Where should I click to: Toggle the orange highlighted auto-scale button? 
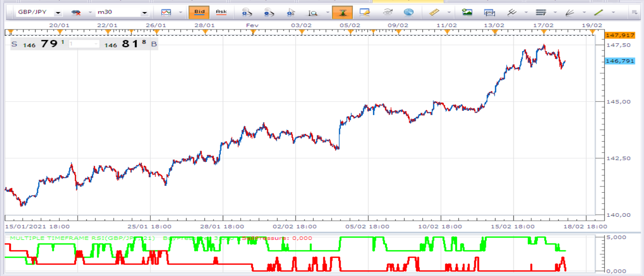(342, 12)
